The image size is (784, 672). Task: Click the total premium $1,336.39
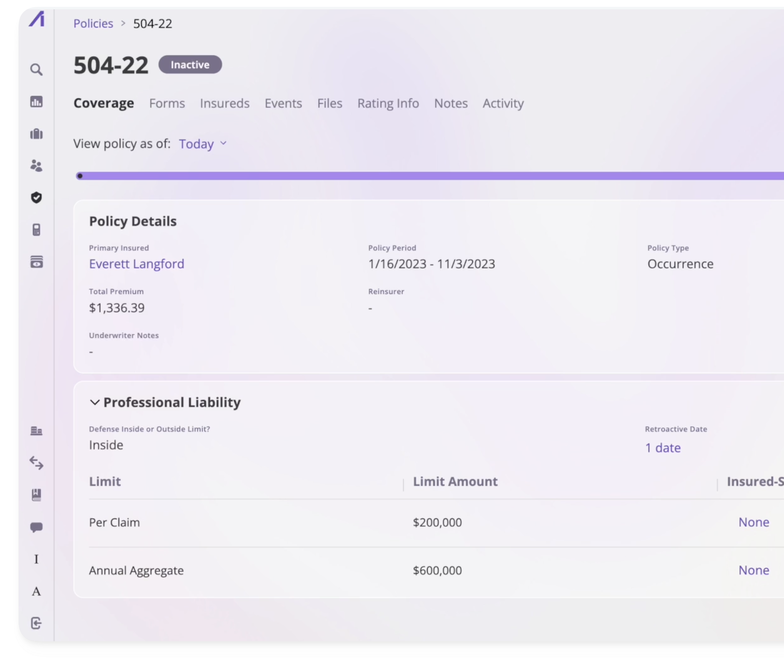[x=117, y=308]
